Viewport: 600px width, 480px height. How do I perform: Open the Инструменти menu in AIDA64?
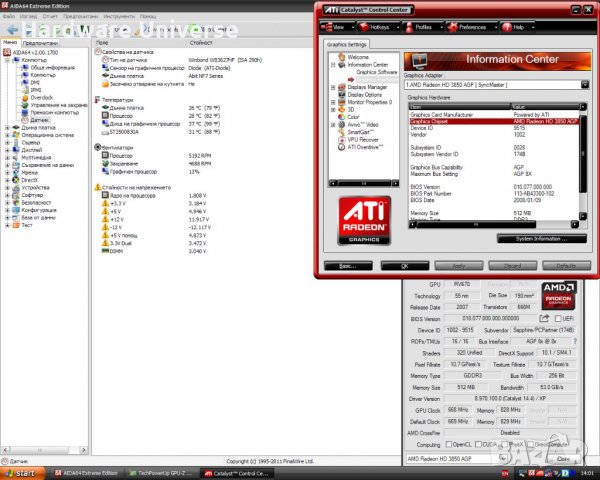(x=119, y=16)
